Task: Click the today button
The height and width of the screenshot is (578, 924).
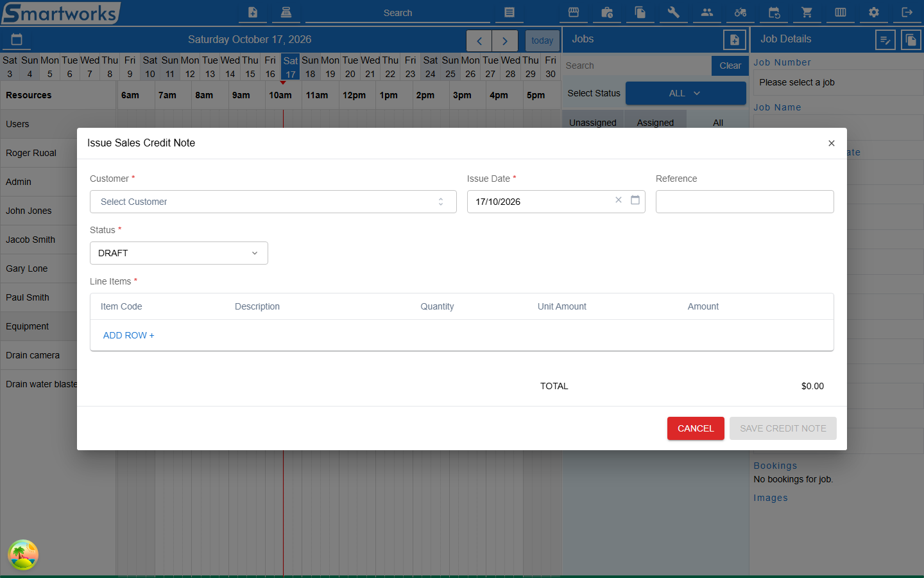Action: click(542, 40)
